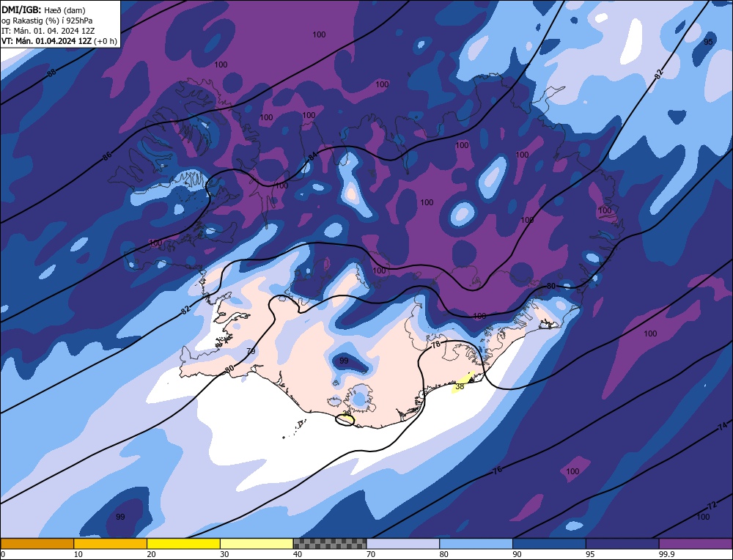Click the '88' contour label
Screen dimensions: 733x560
click(x=51, y=73)
